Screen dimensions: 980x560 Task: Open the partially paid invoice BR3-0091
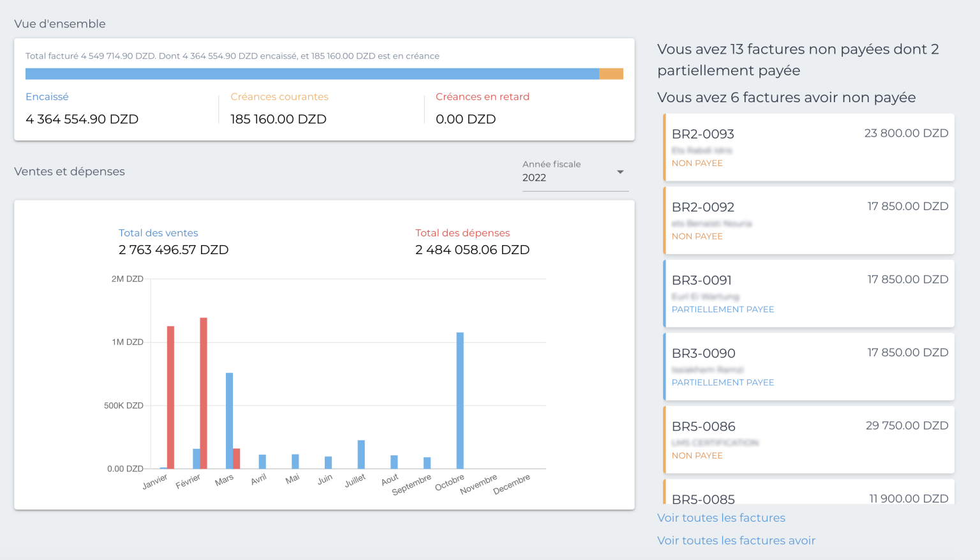pos(808,293)
